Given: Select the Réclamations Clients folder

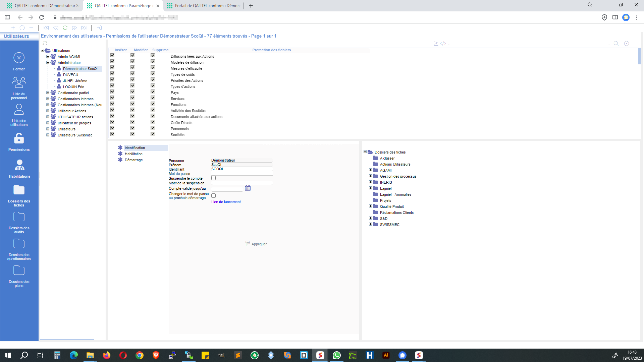Looking at the screenshot, I should point(396,213).
